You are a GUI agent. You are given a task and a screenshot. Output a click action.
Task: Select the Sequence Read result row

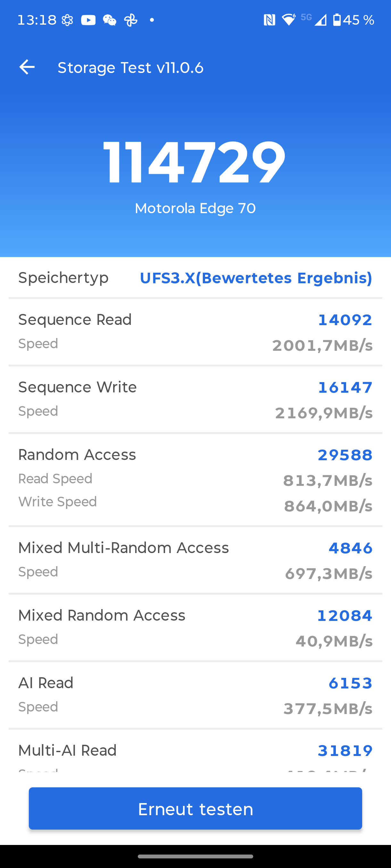coord(195,332)
